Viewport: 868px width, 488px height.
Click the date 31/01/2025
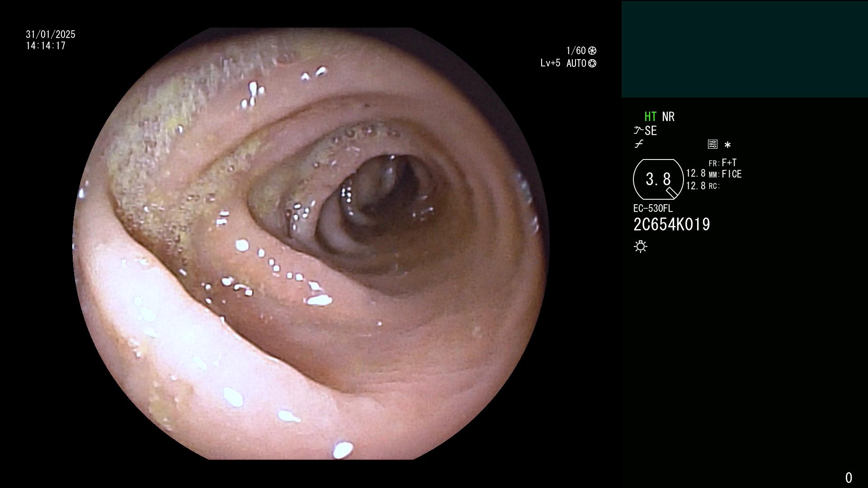pos(51,34)
